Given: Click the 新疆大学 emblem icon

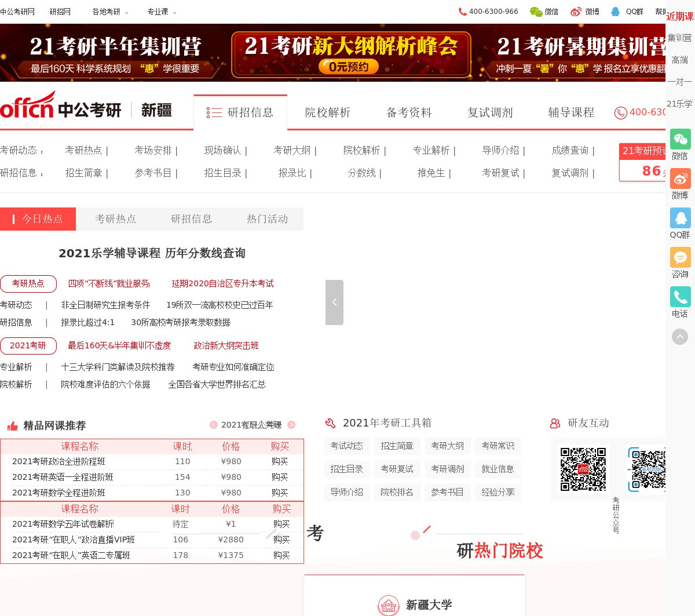Looking at the screenshot, I should click(x=389, y=606).
